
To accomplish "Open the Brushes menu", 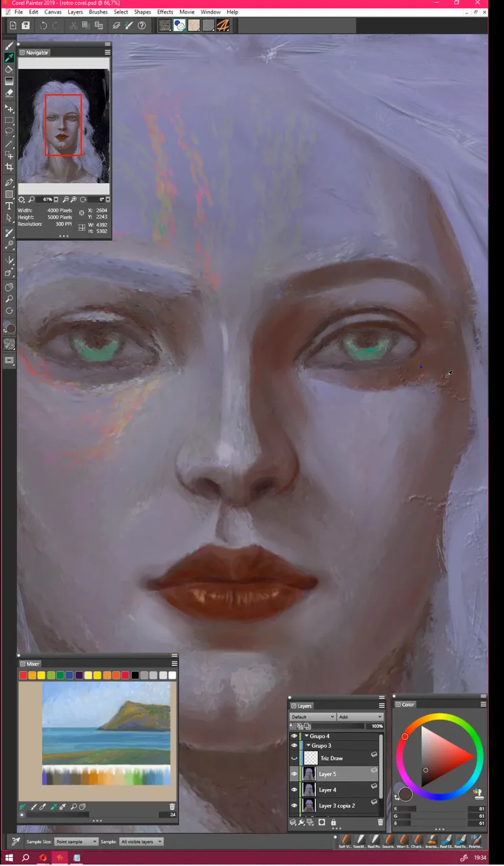I will (x=98, y=12).
